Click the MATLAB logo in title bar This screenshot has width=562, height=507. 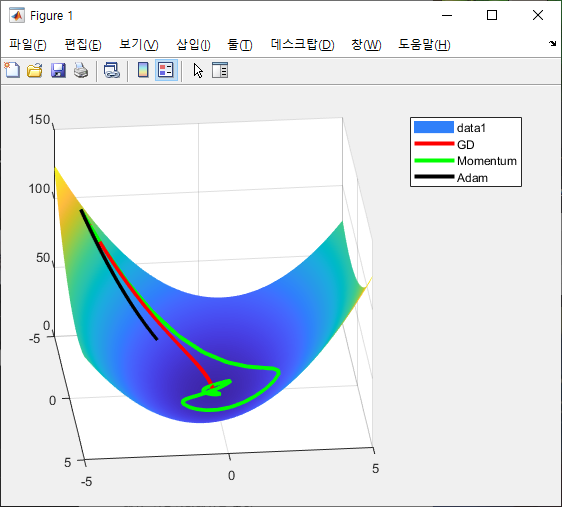click(x=16, y=15)
